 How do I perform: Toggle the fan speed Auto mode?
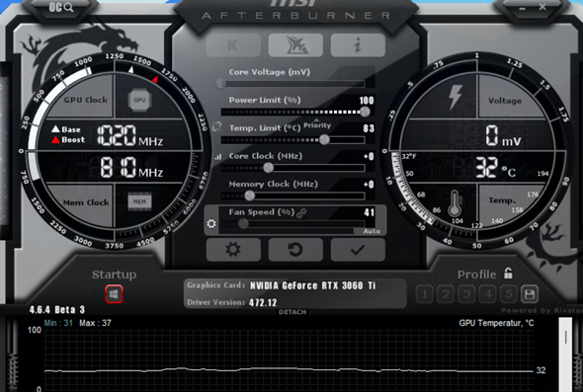372,231
